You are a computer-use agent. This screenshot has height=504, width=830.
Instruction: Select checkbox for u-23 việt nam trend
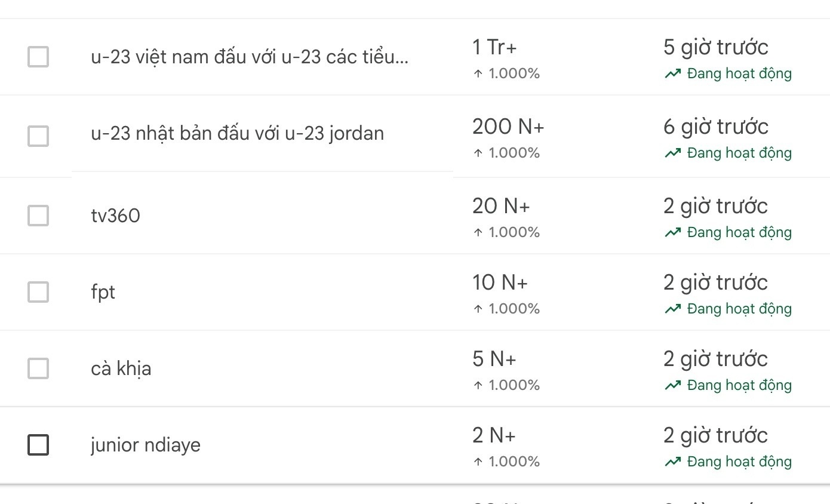click(x=38, y=57)
